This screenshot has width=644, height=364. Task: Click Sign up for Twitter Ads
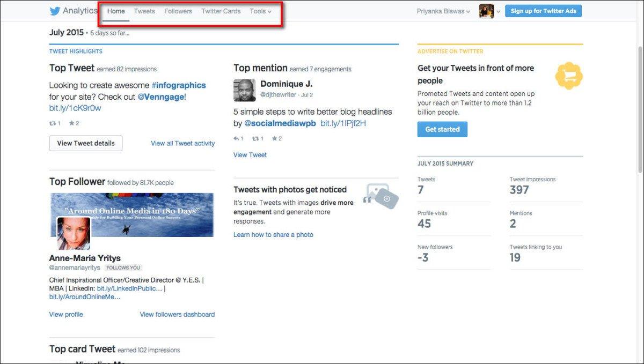(543, 11)
